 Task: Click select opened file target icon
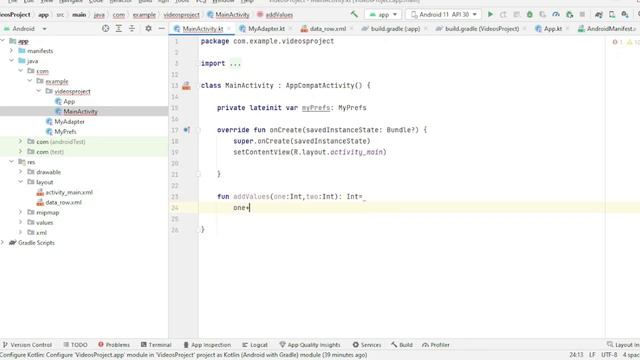[105, 29]
